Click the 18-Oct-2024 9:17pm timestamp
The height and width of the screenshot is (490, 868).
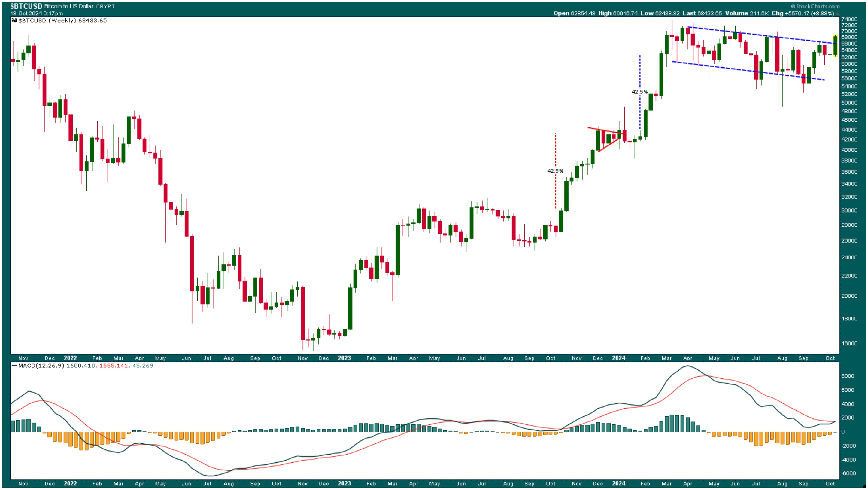pos(36,14)
